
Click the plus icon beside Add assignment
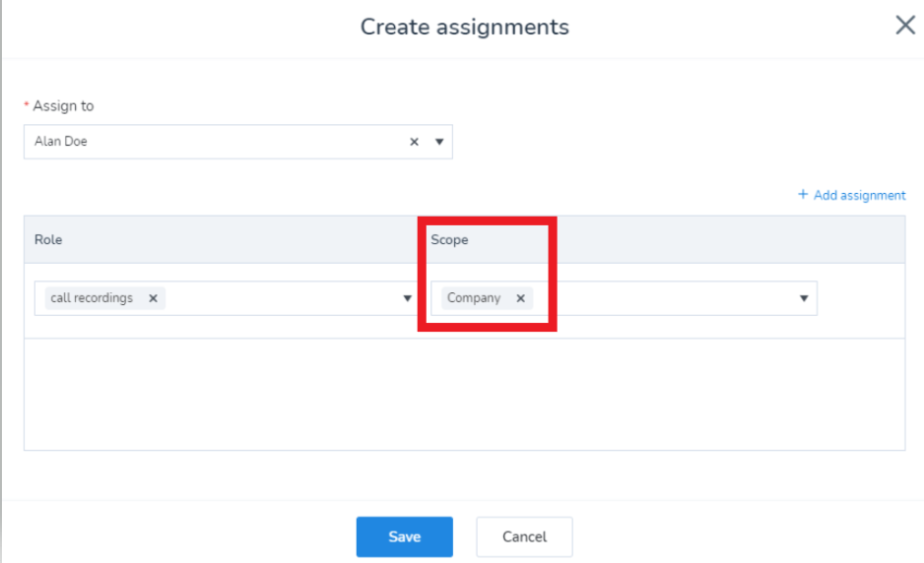pos(803,195)
